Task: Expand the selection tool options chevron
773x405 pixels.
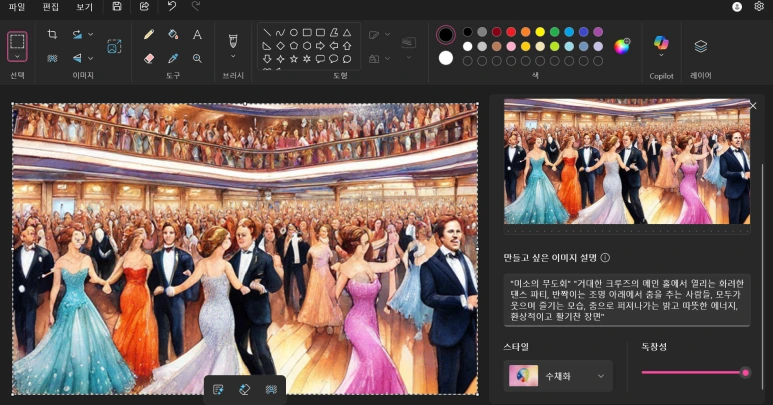Action: [x=17, y=57]
